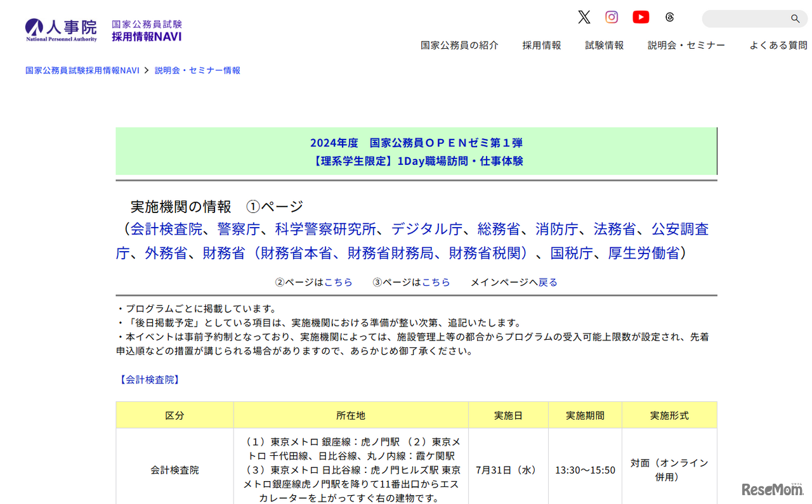The width and height of the screenshot is (812, 504).
Task: Jump to the 【会計検査院】 section link
Action: coord(150,380)
